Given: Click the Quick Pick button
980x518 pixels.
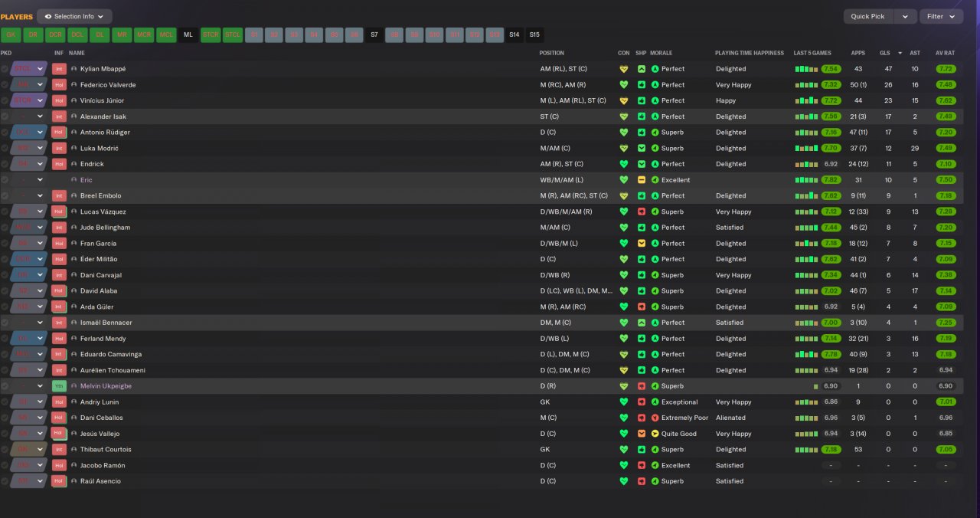Looking at the screenshot, I should pos(867,16).
